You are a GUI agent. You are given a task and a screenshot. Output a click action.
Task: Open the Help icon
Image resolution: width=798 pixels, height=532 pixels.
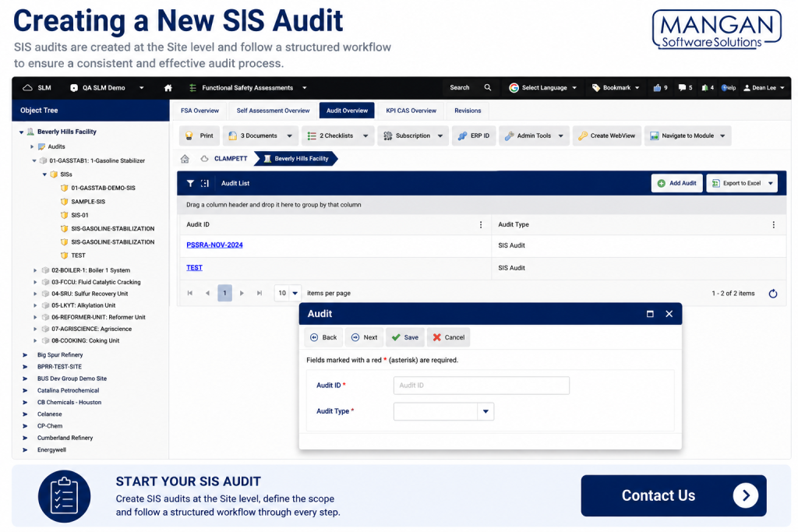pyautogui.click(x=729, y=88)
